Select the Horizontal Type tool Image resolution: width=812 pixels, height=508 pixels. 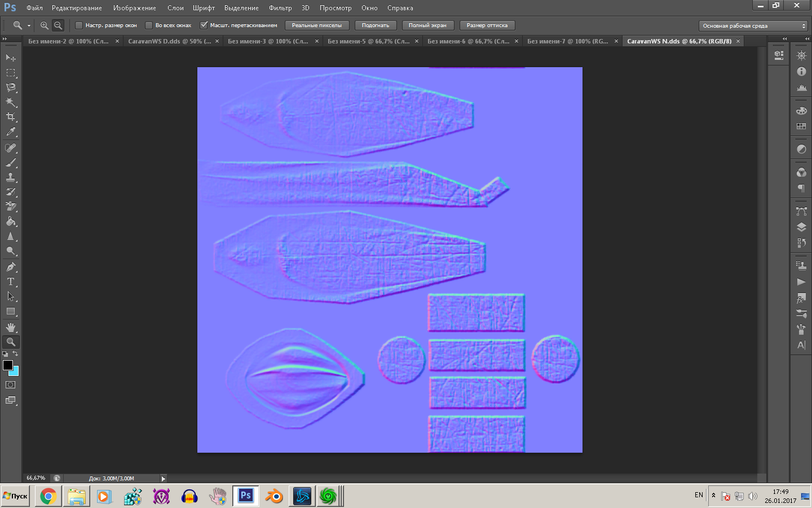(x=11, y=282)
